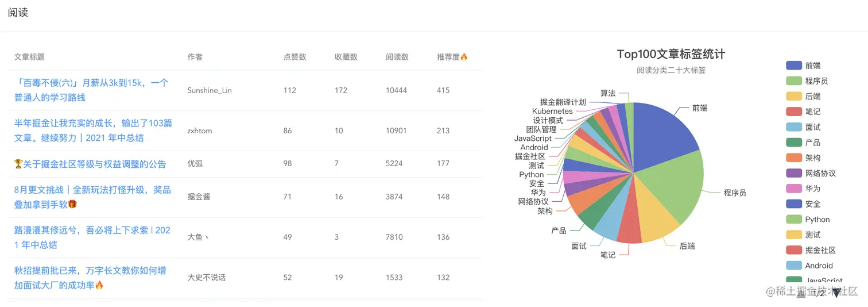This screenshot has width=868, height=307.
Task: Click the 掘金翻译计划 pie label
Action: [563, 102]
